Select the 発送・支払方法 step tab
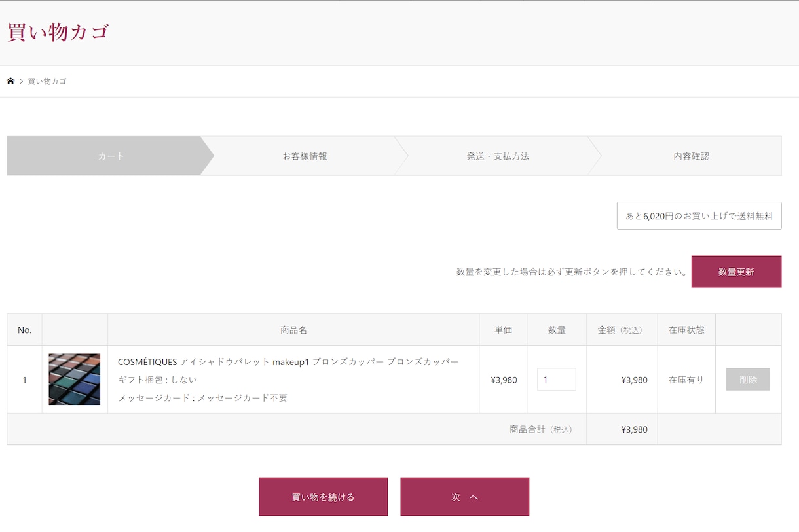The height and width of the screenshot is (532, 799). point(498,156)
